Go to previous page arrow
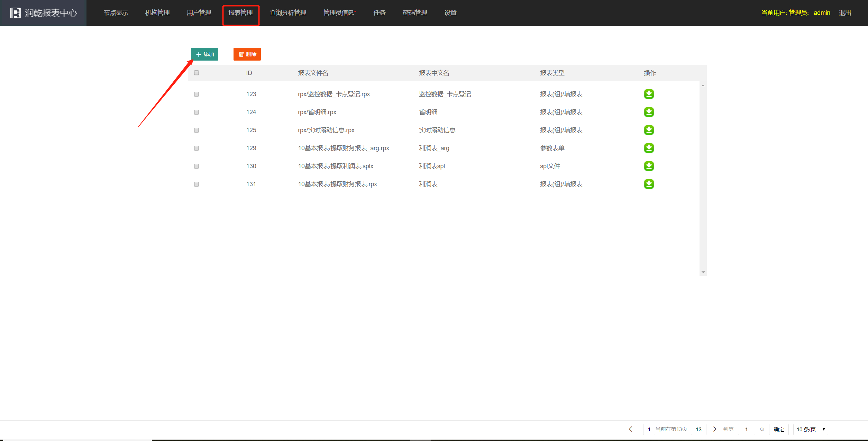Screen dimensions: 868x441 point(630,429)
